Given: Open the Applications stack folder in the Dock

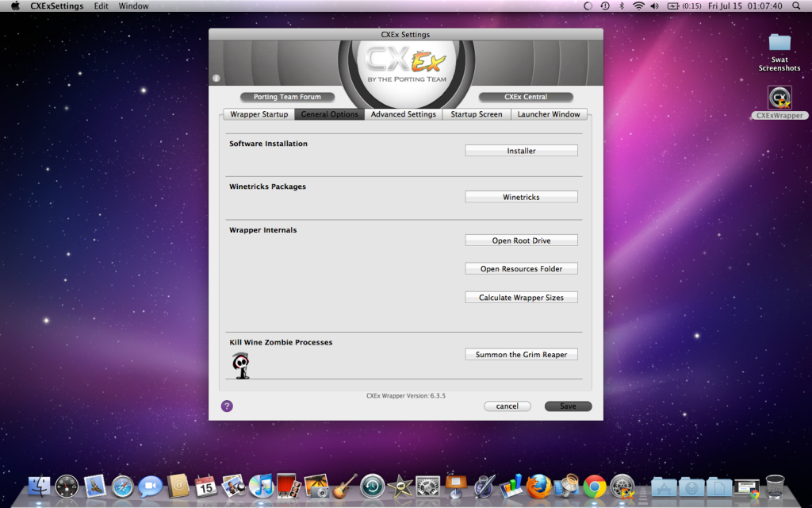Looking at the screenshot, I should [x=664, y=488].
